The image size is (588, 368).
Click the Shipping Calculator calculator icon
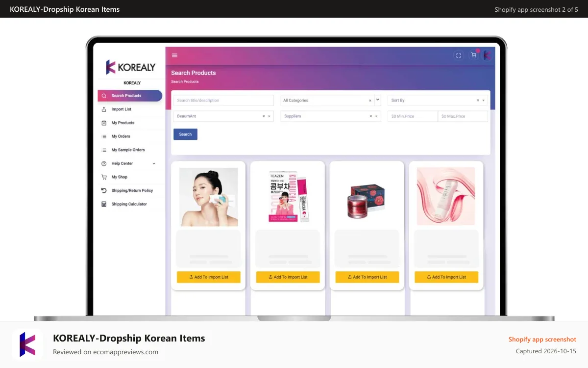(104, 204)
